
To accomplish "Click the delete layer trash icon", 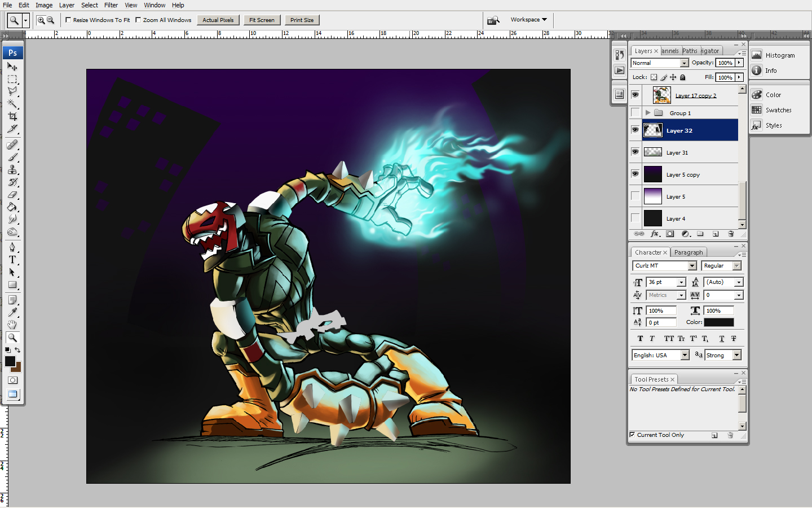I will pyautogui.click(x=731, y=234).
